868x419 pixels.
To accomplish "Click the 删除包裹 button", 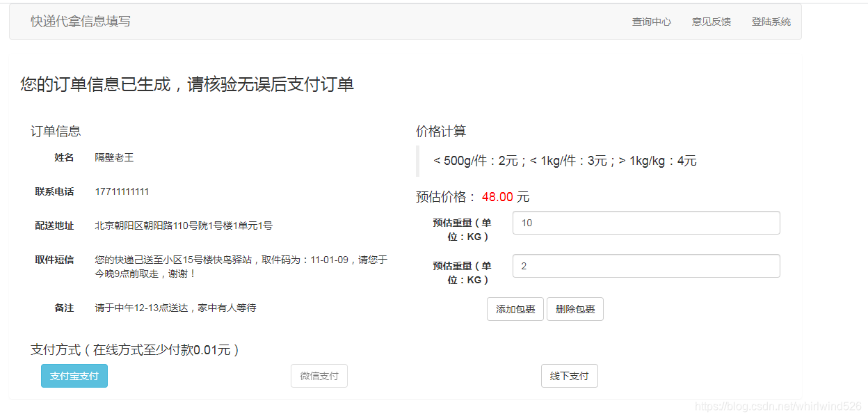I will [x=575, y=309].
